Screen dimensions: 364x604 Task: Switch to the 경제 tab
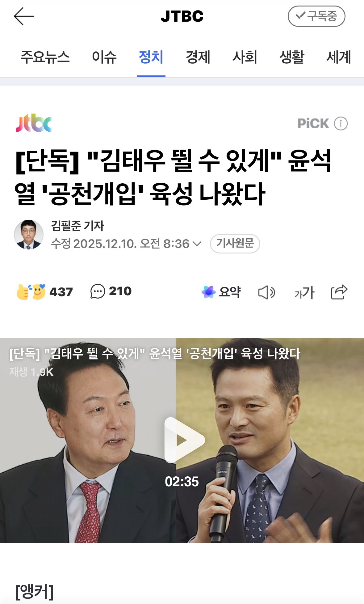198,57
